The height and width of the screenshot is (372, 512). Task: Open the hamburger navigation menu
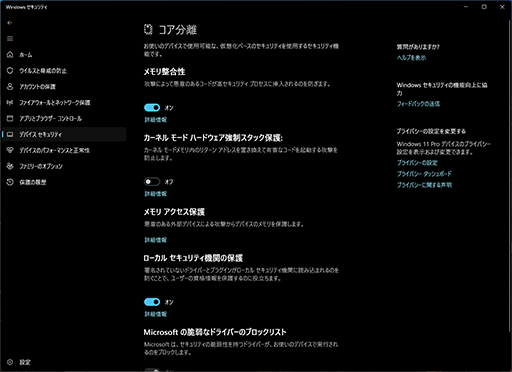(10, 39)
